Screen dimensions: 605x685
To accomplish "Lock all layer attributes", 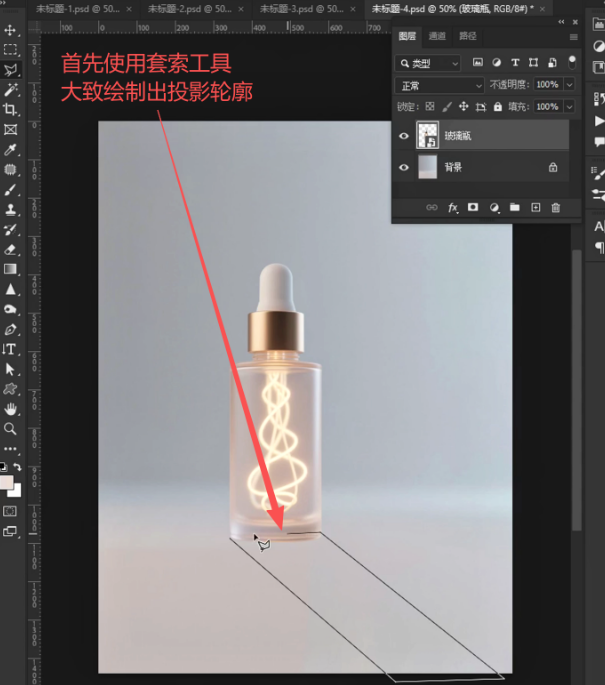I will 498,107.
